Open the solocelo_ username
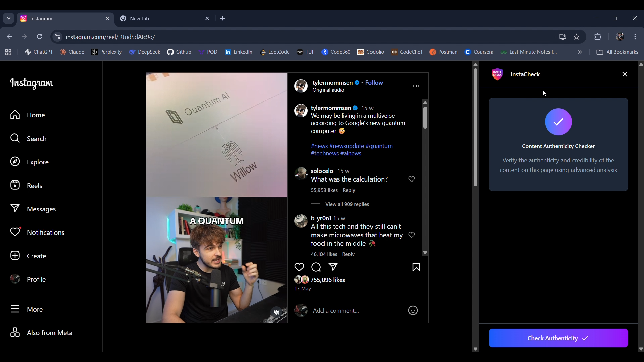 tap(323, 171)
